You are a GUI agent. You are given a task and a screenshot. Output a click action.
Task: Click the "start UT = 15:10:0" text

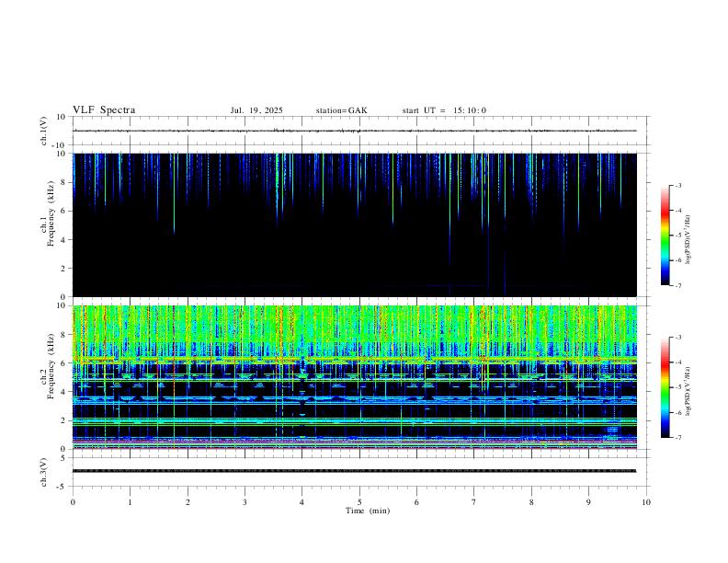click(444, 110)
